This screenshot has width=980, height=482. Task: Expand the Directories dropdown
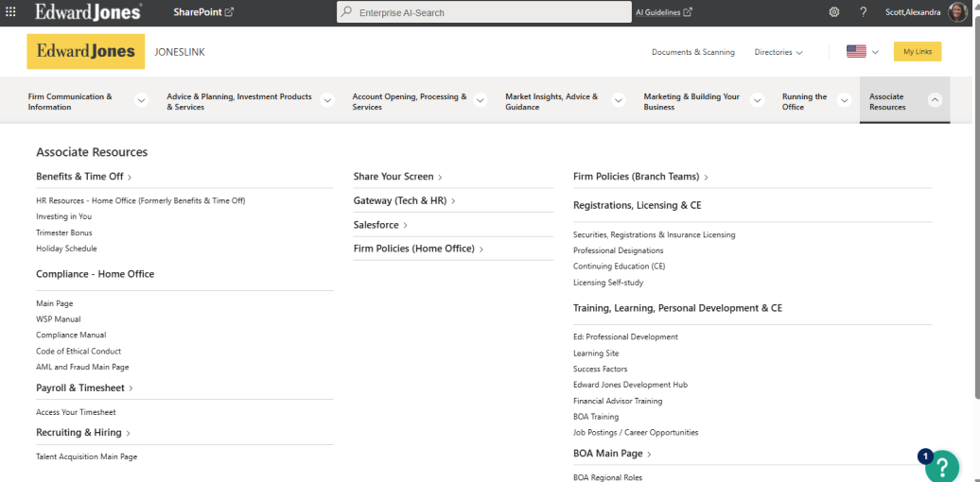click(x=779, y=52)
